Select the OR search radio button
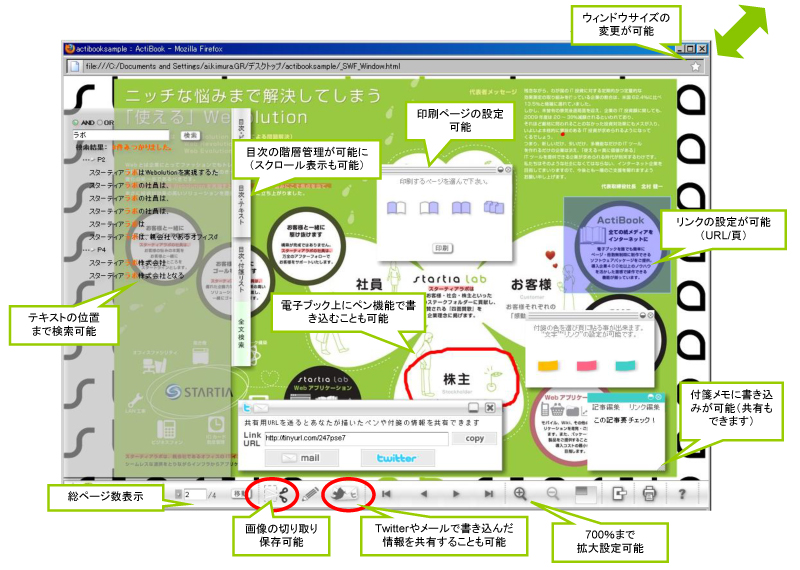 click(100, 122)
